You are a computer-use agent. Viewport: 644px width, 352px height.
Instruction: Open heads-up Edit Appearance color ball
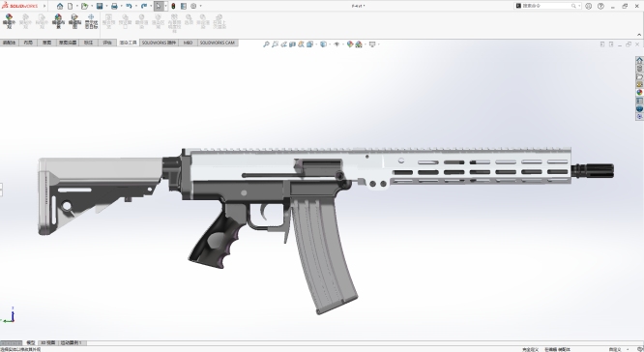tap(349, 44)
